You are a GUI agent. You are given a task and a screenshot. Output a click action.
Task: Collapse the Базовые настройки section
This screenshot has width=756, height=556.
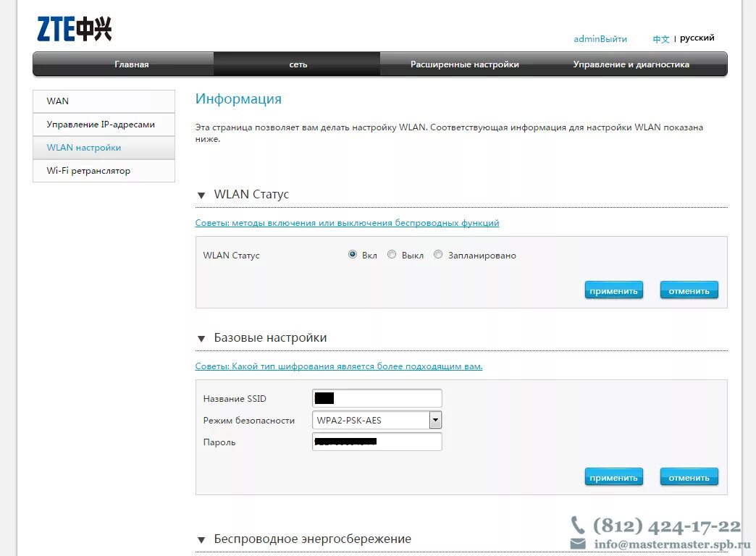pyautogui.click(x=201, y=338)
